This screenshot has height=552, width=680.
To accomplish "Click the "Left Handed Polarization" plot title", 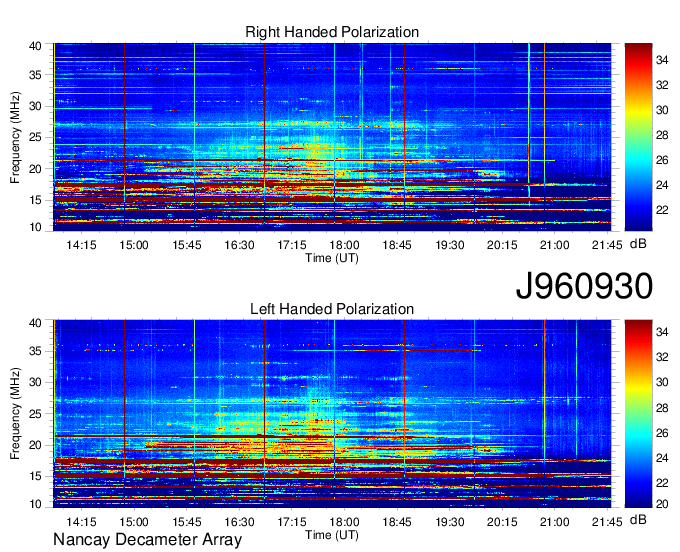I will pos(332,309).
